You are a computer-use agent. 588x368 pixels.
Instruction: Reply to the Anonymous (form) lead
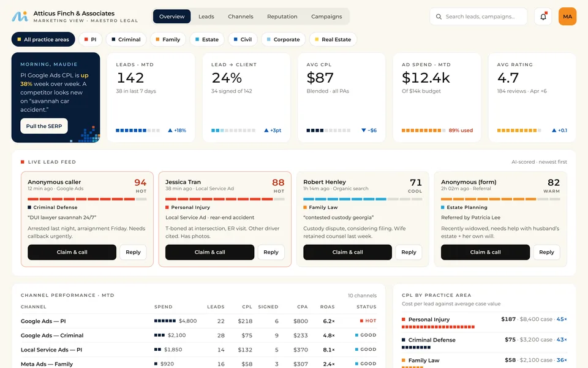click(x=546, y=252)
